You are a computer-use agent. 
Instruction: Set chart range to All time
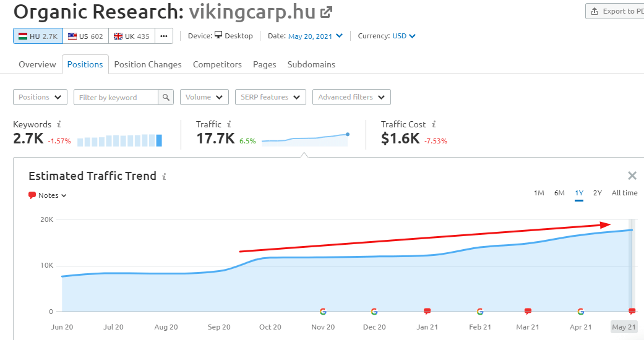coord(624,193)
